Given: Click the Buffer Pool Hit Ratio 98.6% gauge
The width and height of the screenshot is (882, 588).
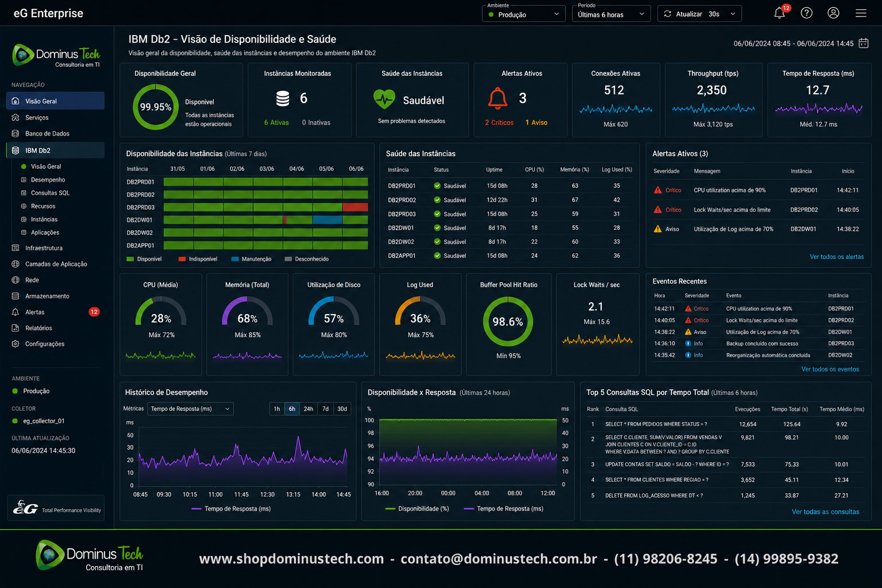Looking at the screenshot, I should tap(508, 322).
